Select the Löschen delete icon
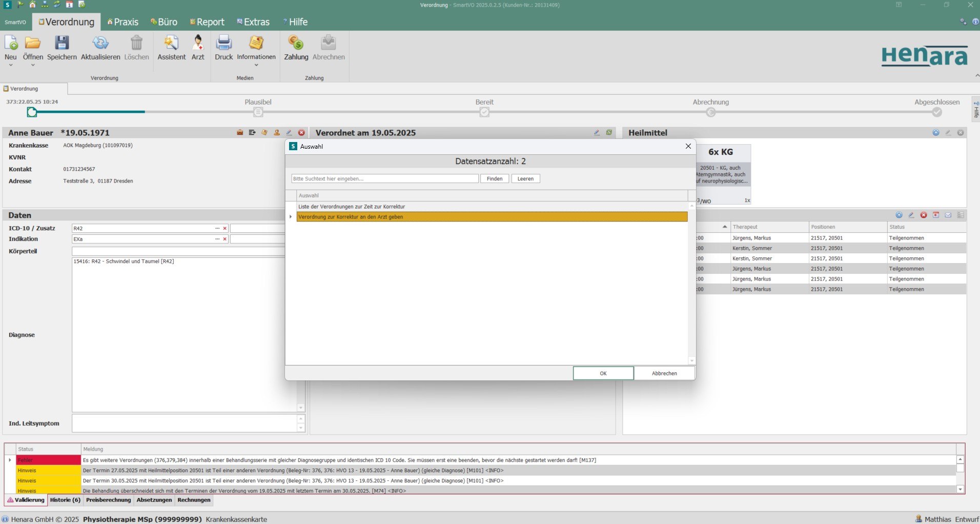980x524 pixels. point(136,48)
